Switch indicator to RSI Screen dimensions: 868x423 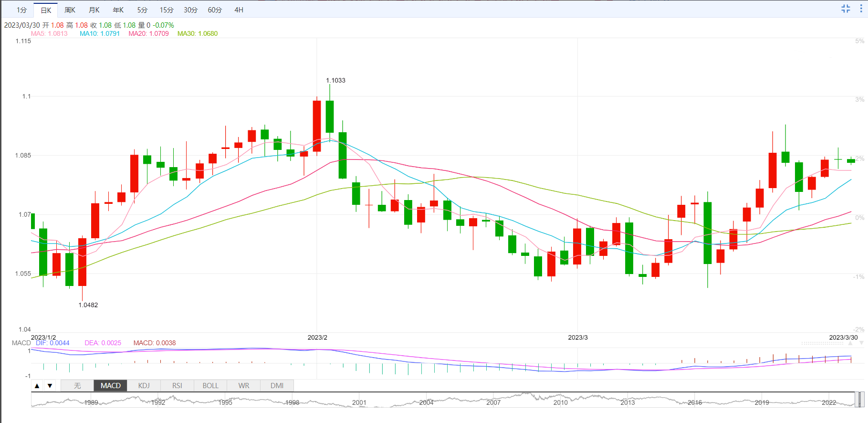[x=177, y=386]
